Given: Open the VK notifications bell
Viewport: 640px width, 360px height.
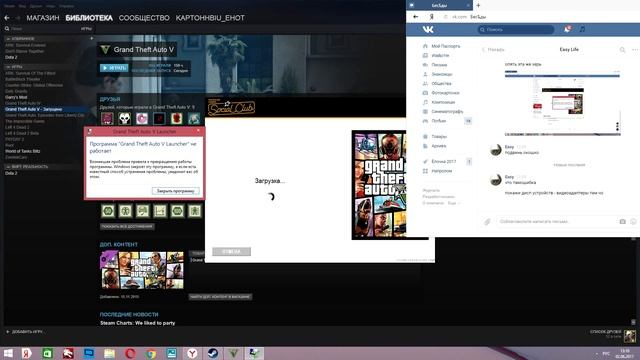Looking at the screenshot, I should (567, 29).
